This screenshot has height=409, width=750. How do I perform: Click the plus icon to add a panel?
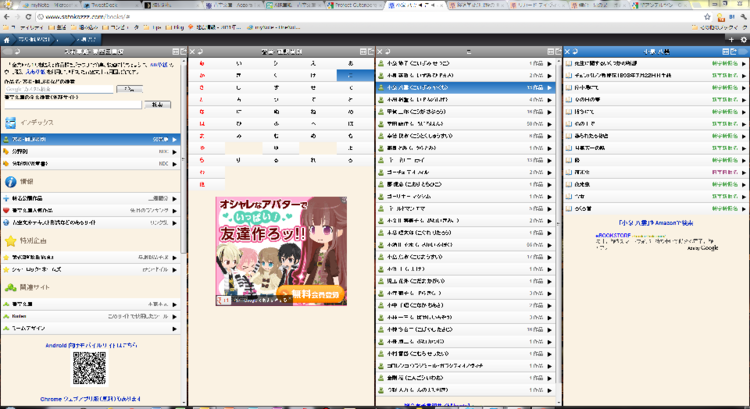[x=731, y=40]
